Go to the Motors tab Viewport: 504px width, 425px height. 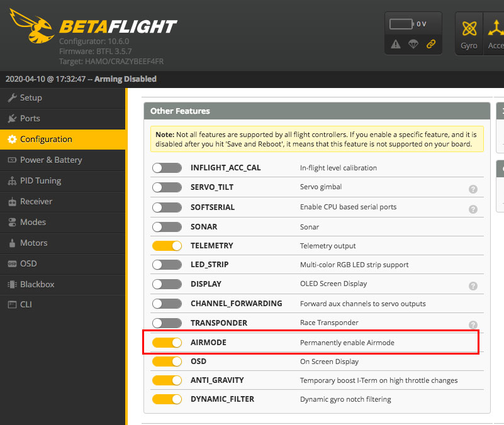[x=33, y=243]
